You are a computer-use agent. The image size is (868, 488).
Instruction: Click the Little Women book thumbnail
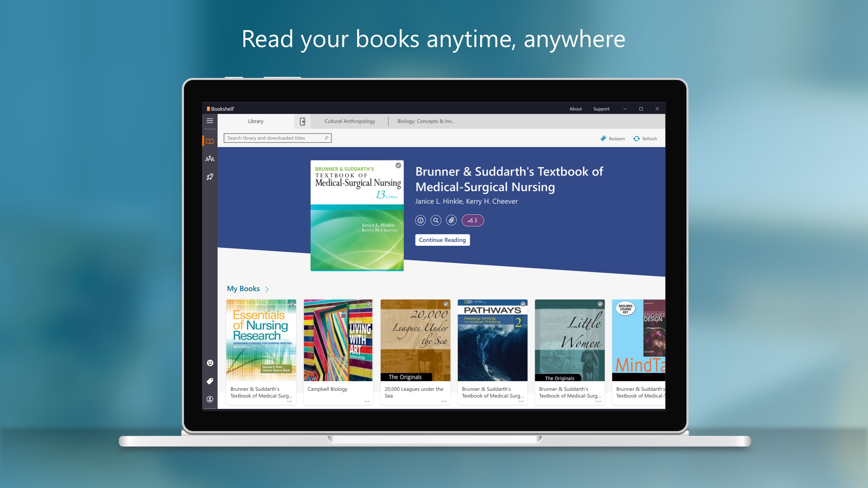569,340
